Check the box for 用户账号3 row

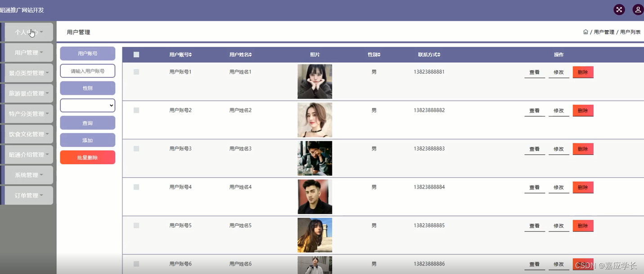point(136,148)
